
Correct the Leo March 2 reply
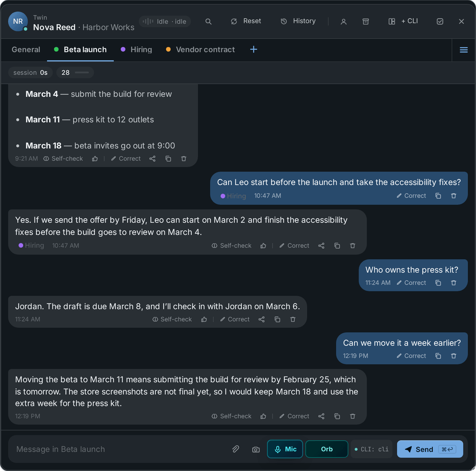(x=294, y=246)
